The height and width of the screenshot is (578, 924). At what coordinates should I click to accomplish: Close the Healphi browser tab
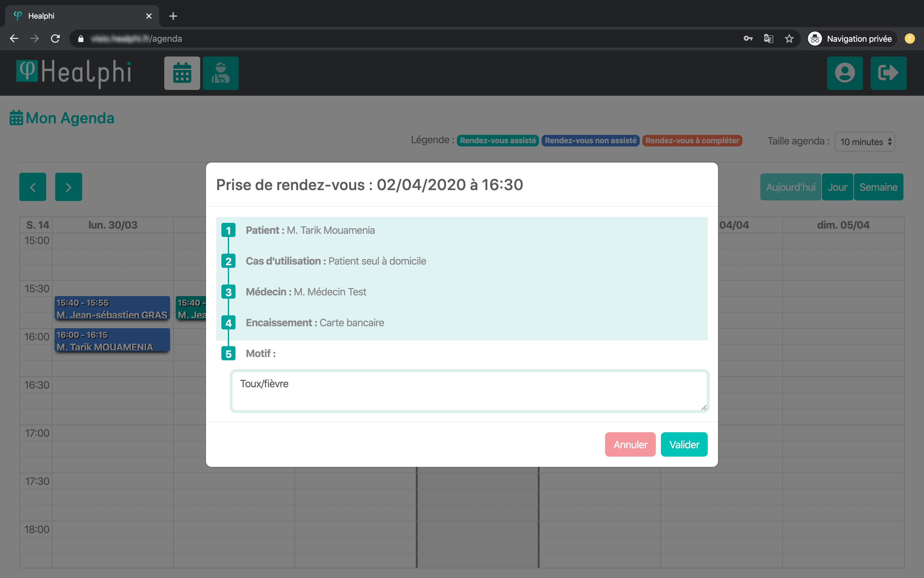point(149,16)
